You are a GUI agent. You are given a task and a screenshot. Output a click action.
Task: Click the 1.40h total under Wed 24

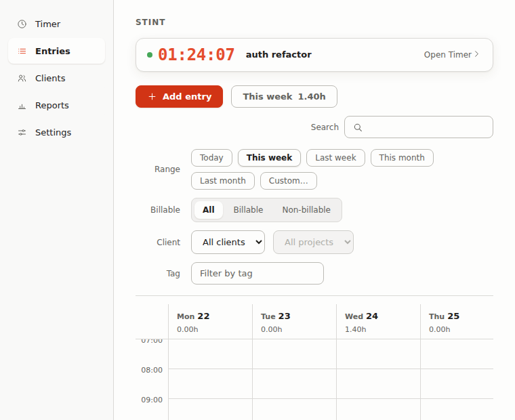click(x=355, y=329)
